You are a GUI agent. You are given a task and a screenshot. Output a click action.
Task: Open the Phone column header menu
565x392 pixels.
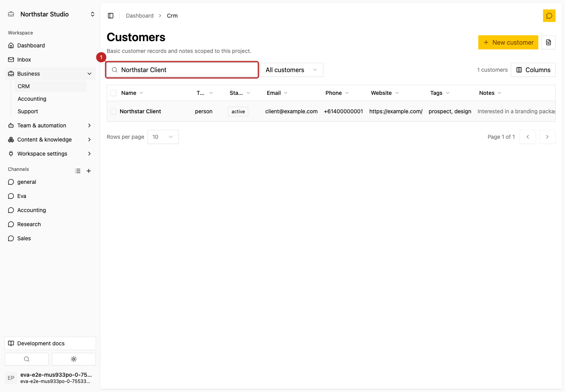coord(337,93)
